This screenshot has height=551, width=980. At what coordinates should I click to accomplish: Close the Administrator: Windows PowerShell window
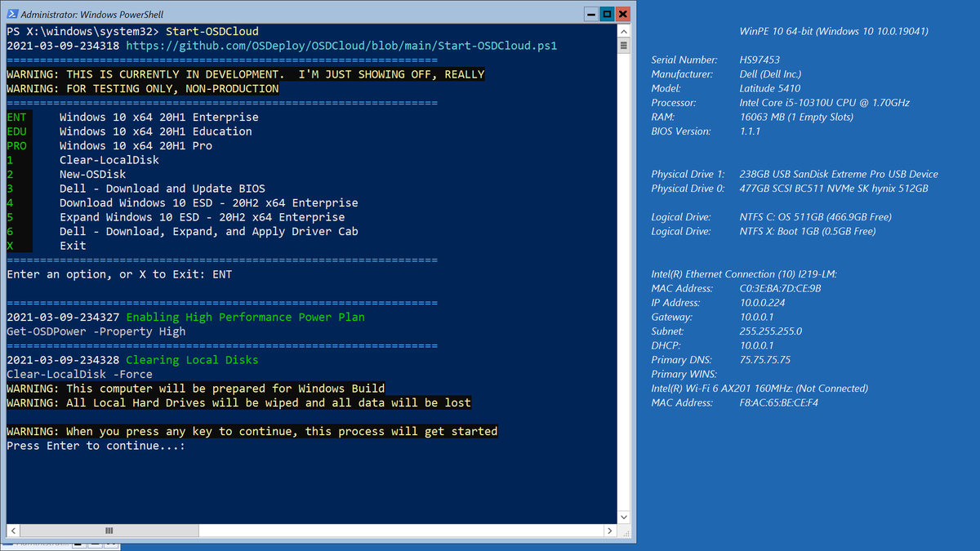pyautogui.click(x=623, y=14)
